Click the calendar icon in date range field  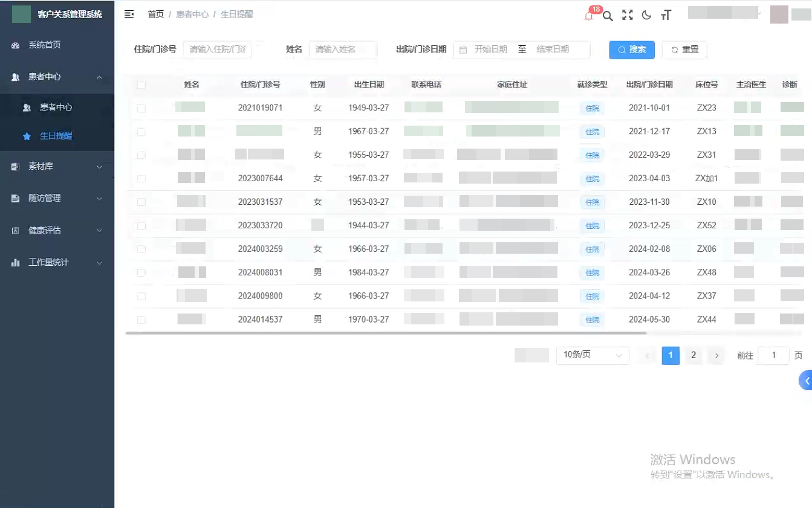[463, 50]
